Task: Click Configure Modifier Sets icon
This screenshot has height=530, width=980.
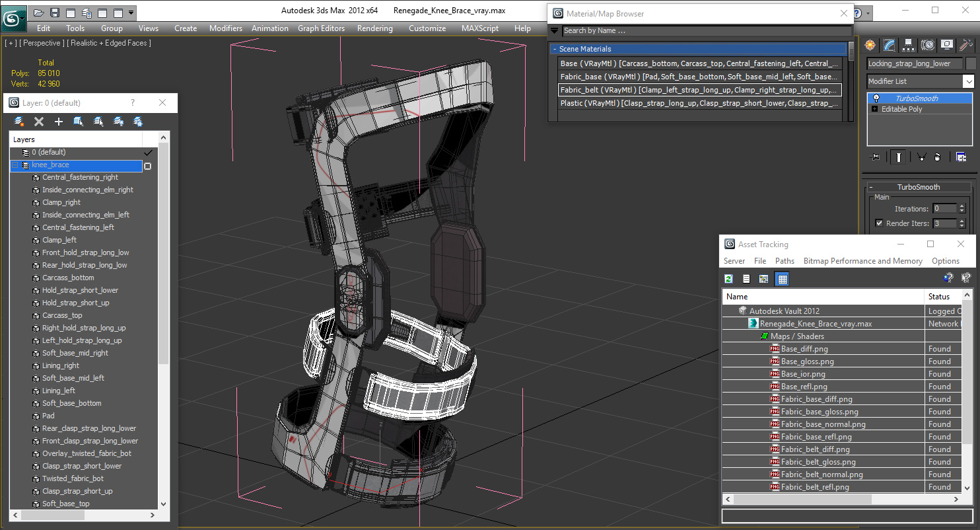Action: click(961, 157)
